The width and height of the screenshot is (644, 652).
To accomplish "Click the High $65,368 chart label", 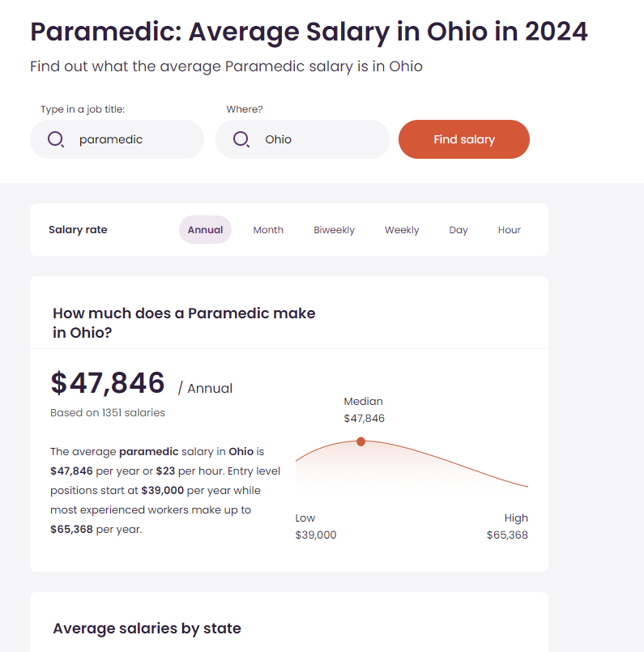I will 507,526.
